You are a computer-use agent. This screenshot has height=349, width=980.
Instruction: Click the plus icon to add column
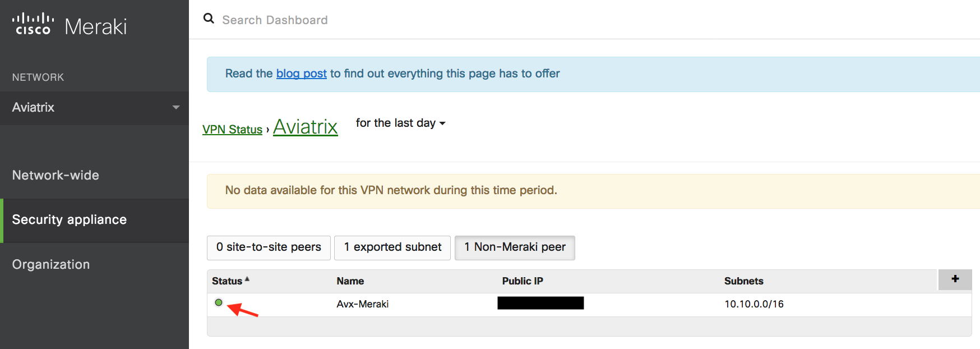pyautogui.click(x=955, y=279)
